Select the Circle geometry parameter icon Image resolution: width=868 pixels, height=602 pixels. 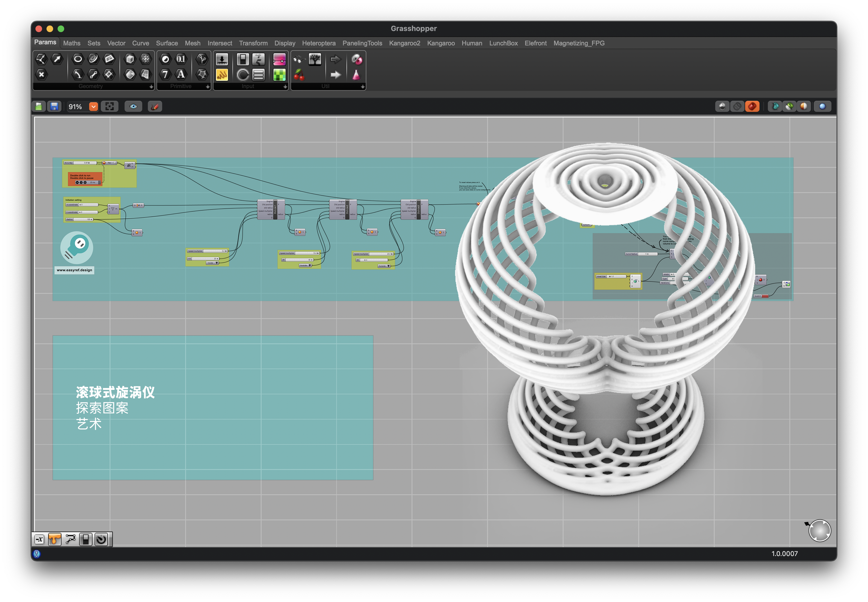pyautogui.click(x=78, y=59)
